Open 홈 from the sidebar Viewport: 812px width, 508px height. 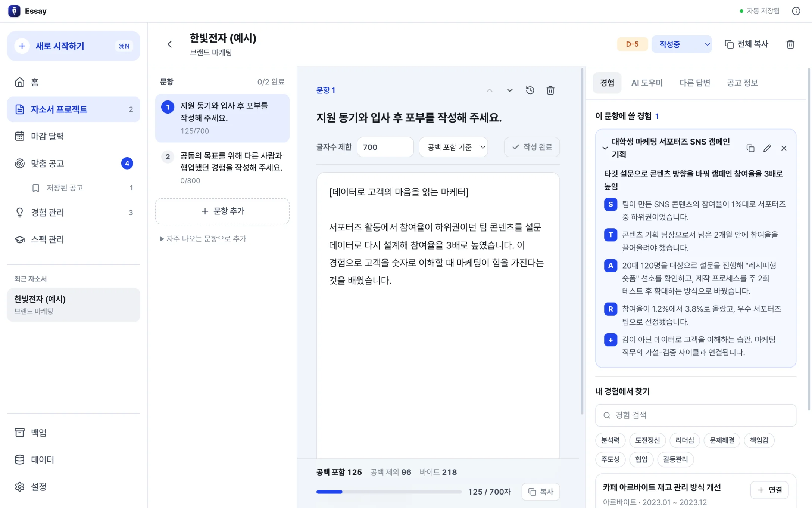point(74,82)
